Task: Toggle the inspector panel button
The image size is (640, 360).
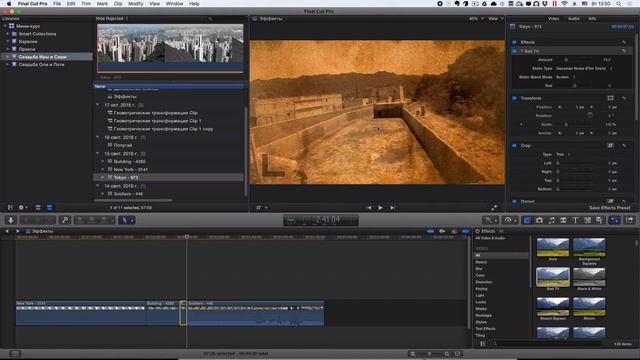Action: [615, 220]
